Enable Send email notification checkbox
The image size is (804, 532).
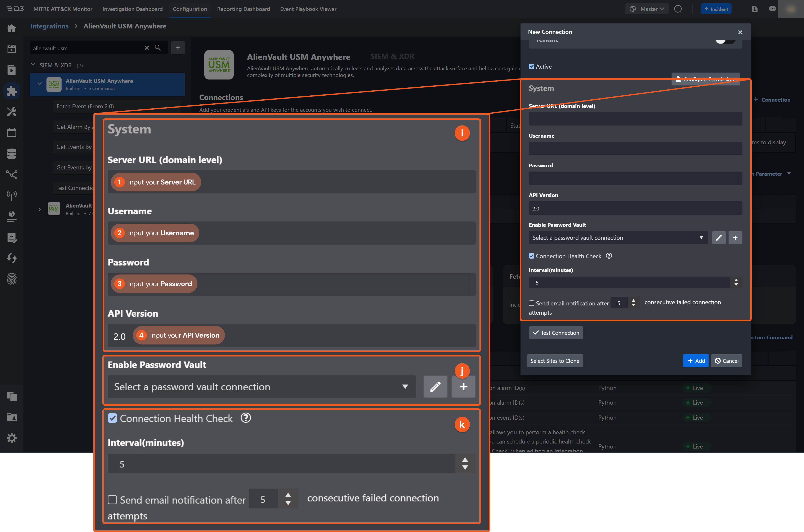532,303
